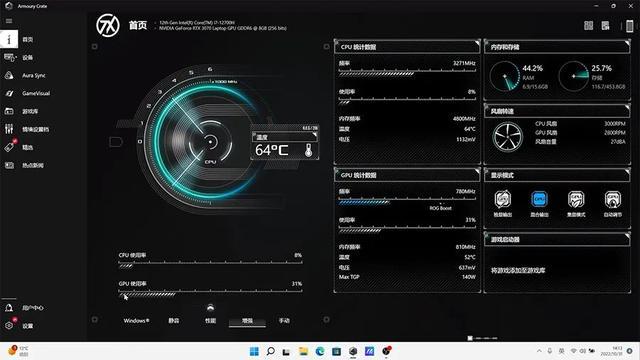Image resolution: width=640 pixels, height=360 pixels.
Task: Open the 游戏库 game library
Action: pyautogui.click(x=21, y=111)
